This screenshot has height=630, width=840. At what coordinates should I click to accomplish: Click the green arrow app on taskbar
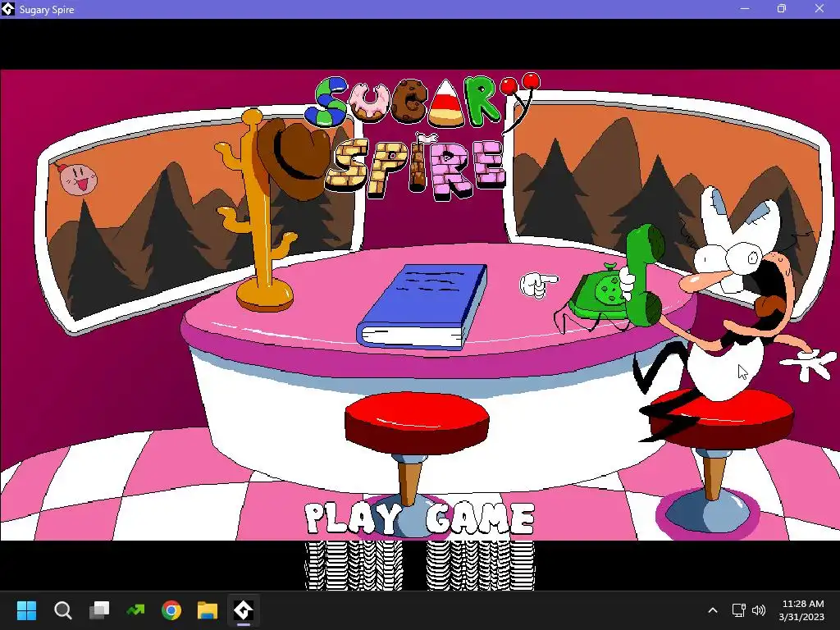point(135,610)
